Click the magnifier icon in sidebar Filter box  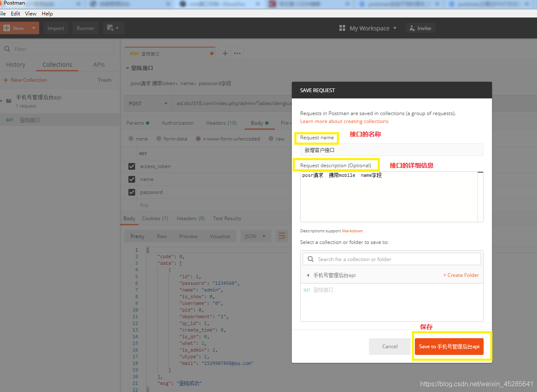click(x=7, y=49)
